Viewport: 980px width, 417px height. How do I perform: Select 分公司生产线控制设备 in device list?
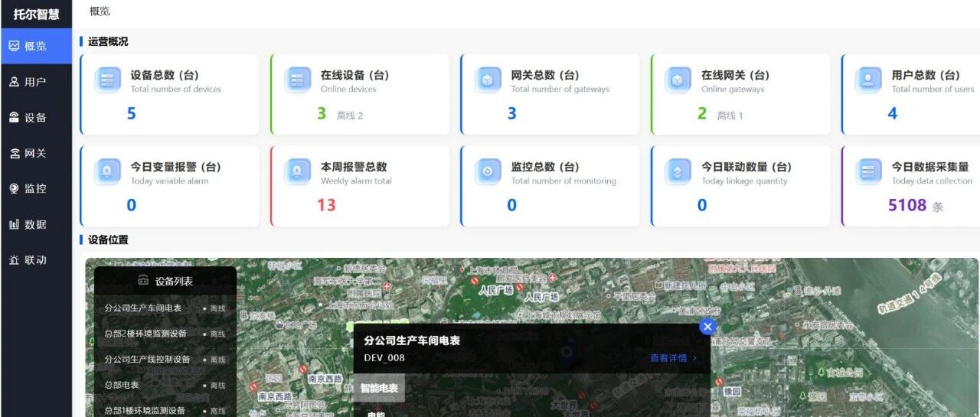click(x=165, y=359)
